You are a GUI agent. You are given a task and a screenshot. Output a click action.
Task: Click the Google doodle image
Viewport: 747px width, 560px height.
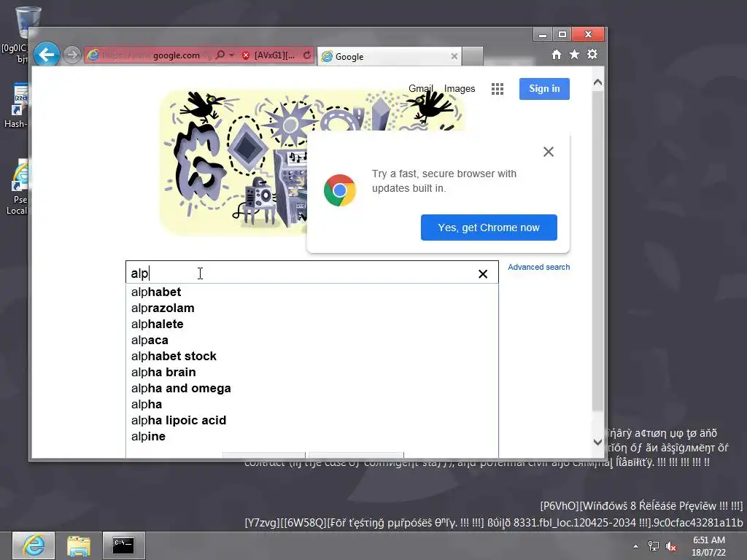coord(233,162)
